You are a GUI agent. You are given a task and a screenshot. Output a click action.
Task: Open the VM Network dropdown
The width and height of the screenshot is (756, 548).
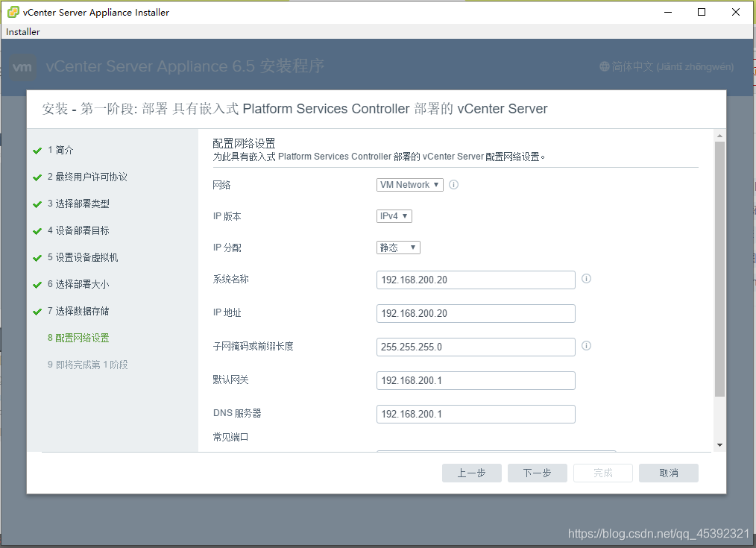point(410,185)
